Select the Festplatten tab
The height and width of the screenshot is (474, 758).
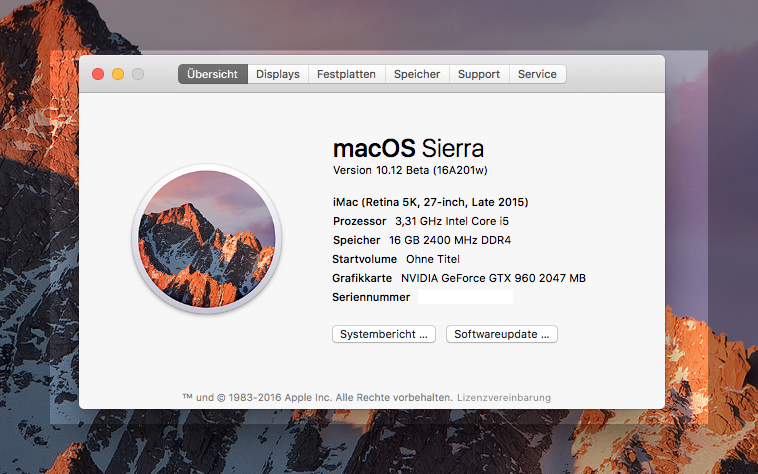coord(347,74)
